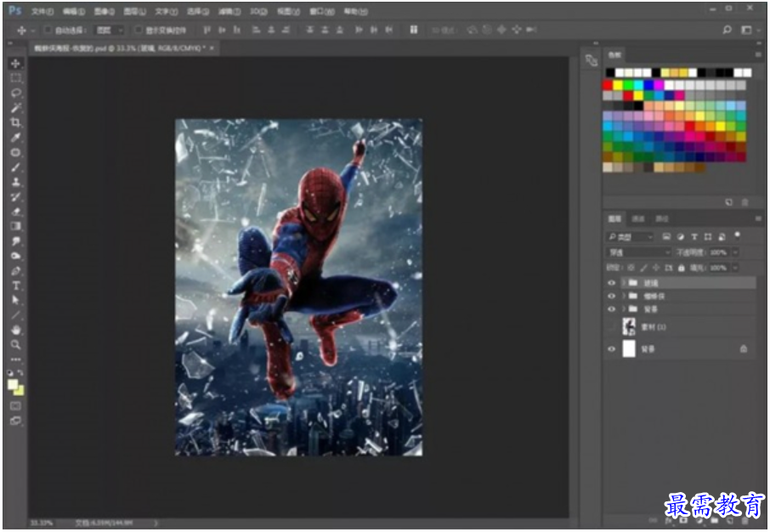
Task: Hide the locked 背景 base layer
Action: [x=611, y=348]
